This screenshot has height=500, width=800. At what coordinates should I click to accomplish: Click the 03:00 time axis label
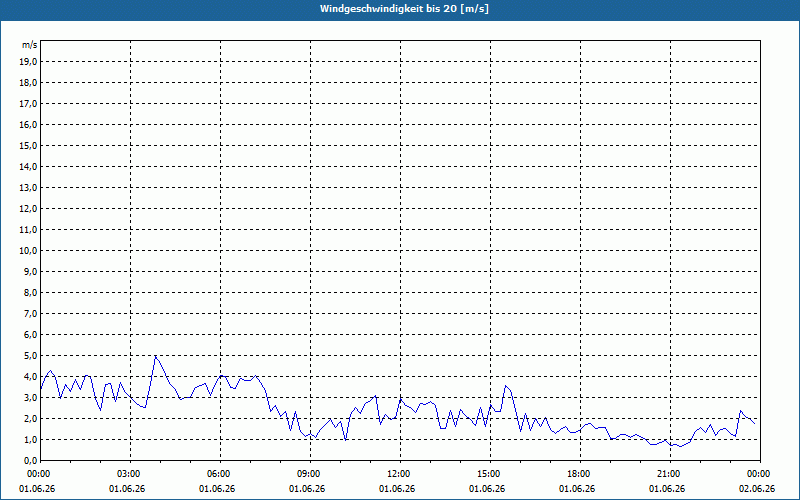(130, 474)
